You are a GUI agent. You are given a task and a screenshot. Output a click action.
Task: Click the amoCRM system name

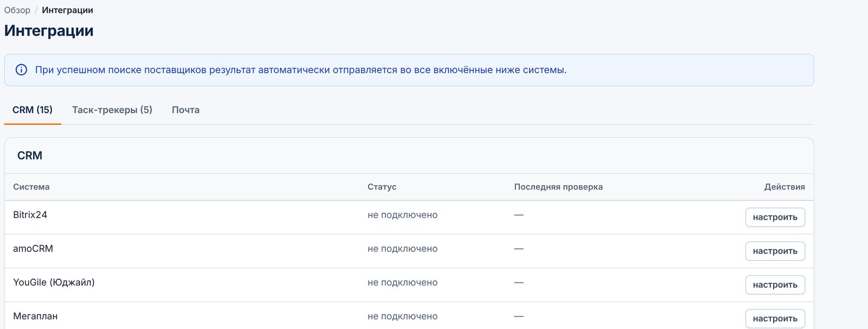tap(33, 249)
